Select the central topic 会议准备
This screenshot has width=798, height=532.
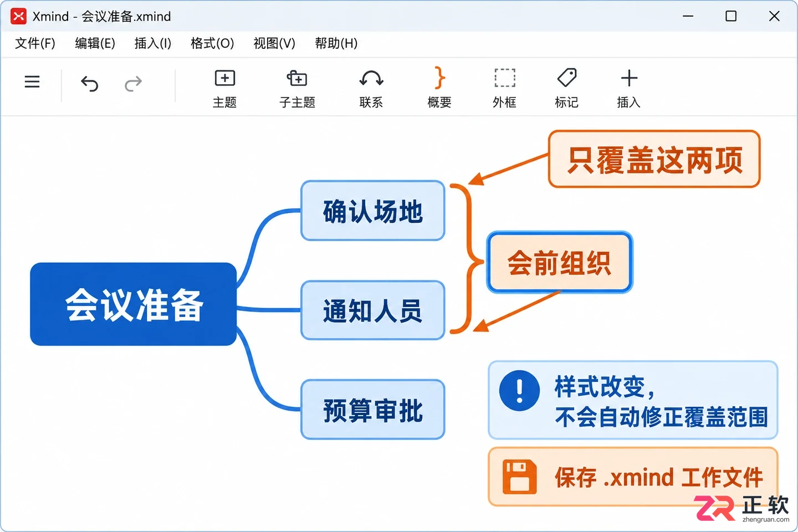pyautogui.click(x=134, y=304)
